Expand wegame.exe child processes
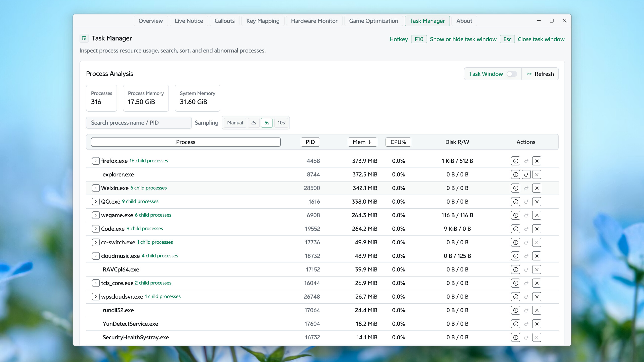Viewport: 644px width, 362px height. click(96, 215)
